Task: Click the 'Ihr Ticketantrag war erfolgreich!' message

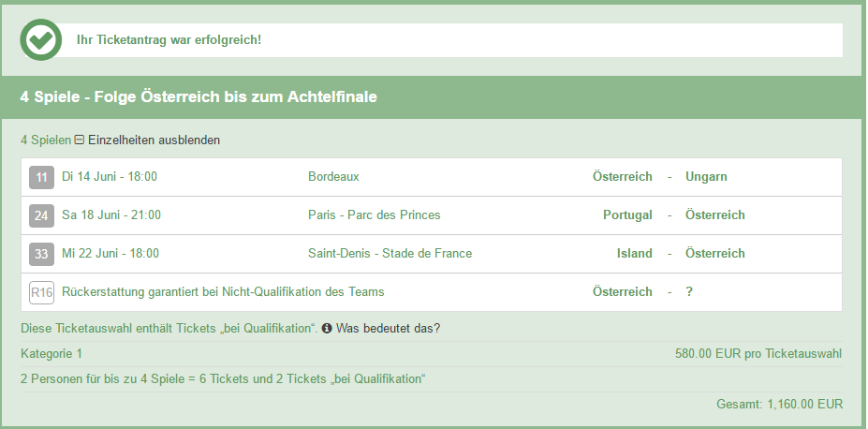Action: click(x=169, y=40)
